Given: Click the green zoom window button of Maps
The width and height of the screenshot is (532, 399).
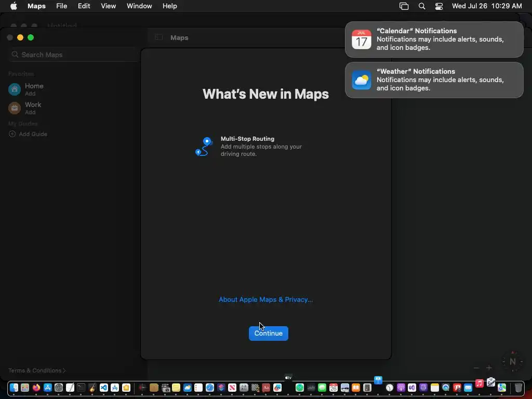Looking at the screenshot, I should [x=31, y=37].
